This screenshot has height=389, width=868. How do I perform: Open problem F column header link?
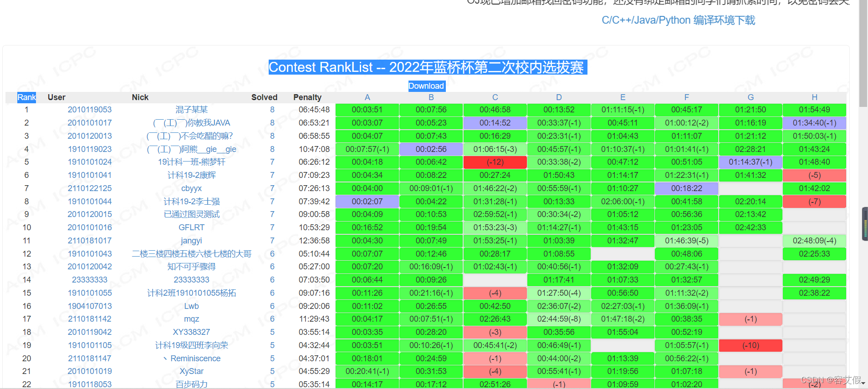click(687, 97)
